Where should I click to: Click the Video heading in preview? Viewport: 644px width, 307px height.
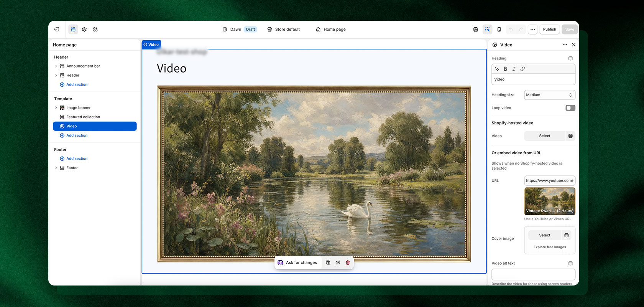pos(171,68)
